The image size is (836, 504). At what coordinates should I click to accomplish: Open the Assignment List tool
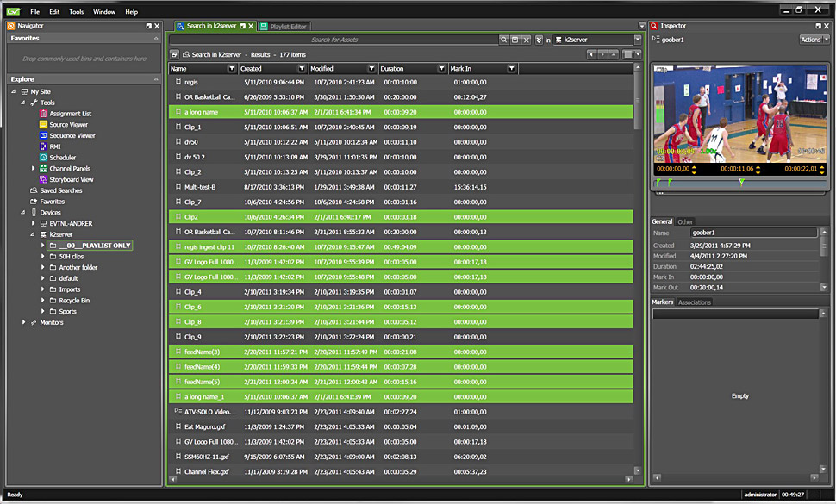click(70, 114)
